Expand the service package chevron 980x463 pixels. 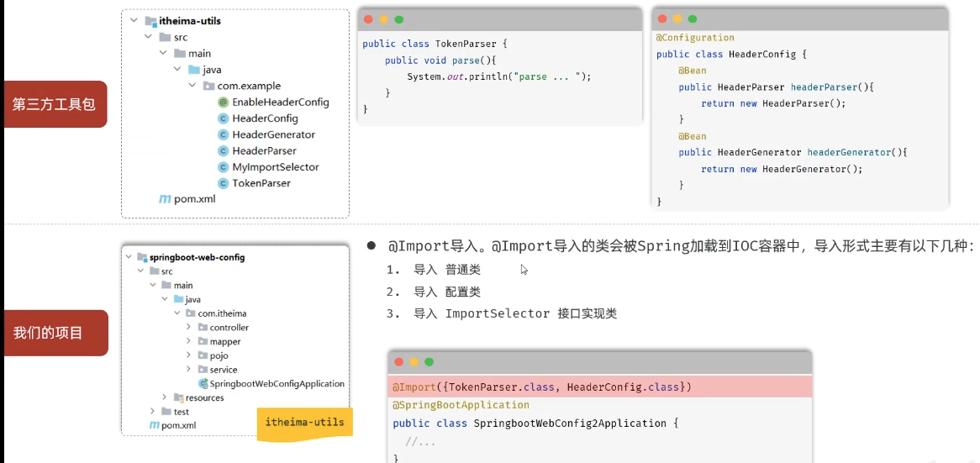[x=189, y=369]
